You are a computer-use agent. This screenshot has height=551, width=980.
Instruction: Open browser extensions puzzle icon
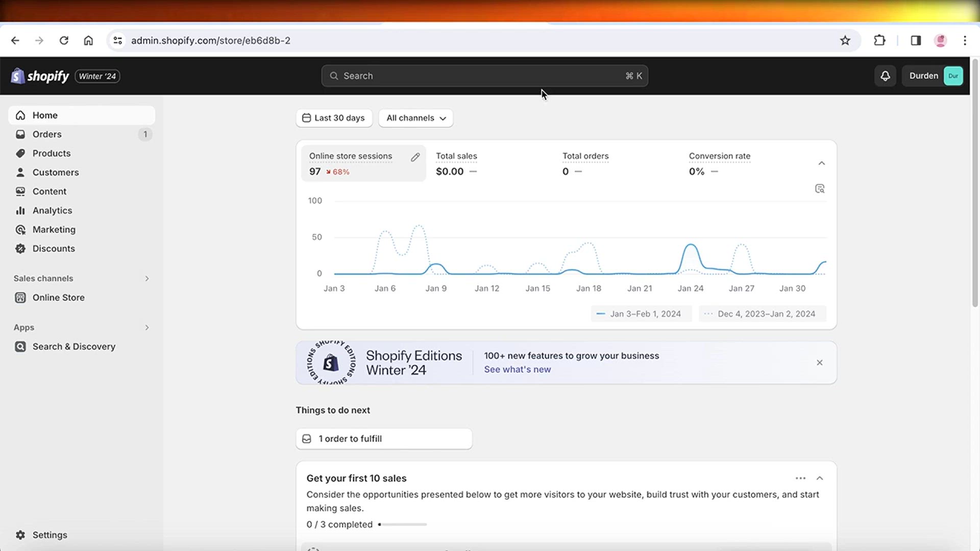pyautogui.click(x=879, y=40)
